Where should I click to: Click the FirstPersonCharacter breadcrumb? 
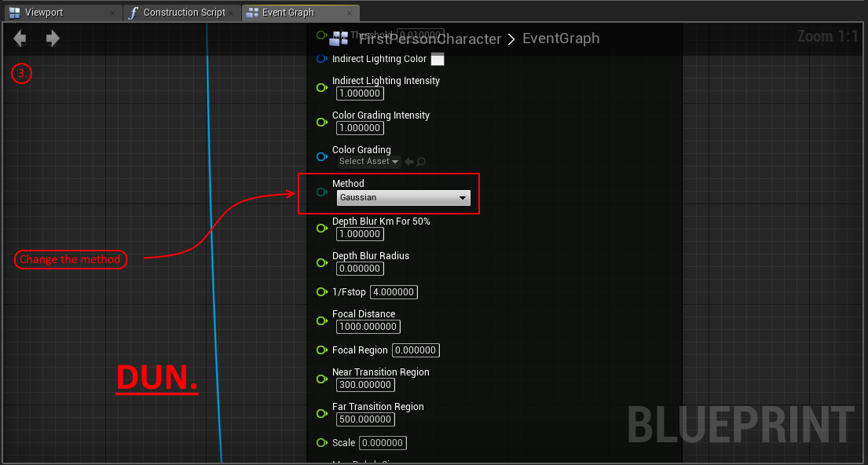[430, 38]
